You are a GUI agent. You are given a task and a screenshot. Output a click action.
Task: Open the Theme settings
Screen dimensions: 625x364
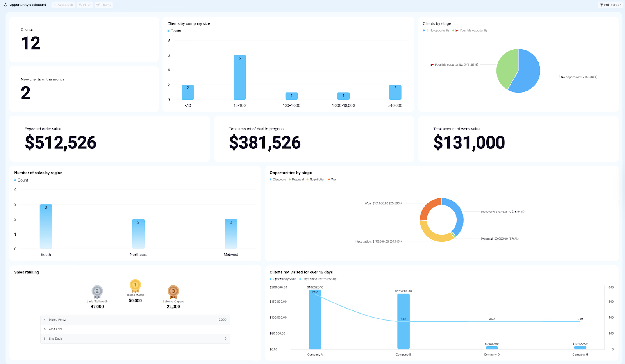(x=104, y=5)
